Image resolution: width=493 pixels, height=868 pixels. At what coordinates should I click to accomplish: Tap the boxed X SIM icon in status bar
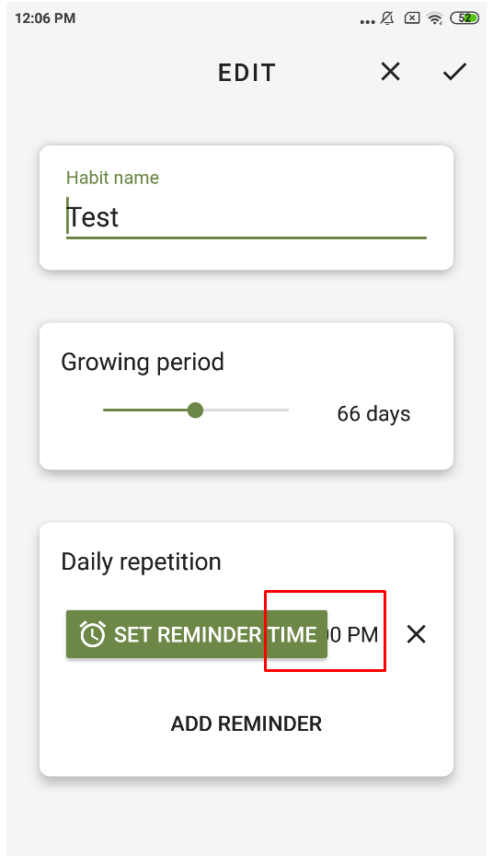pyautogui.click(x=412, y=18)
